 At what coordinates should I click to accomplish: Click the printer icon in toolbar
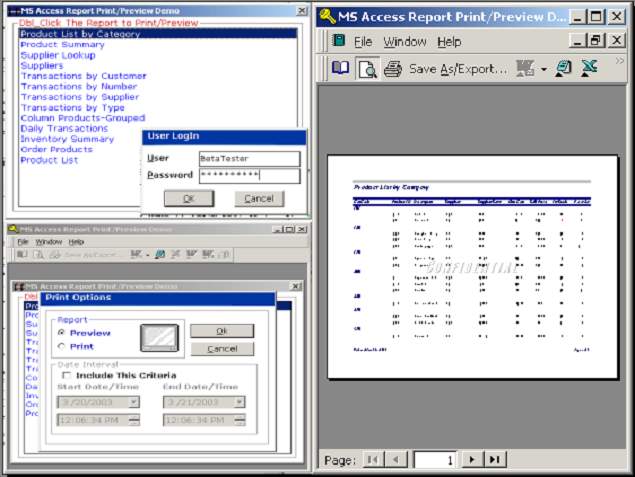(393, 69)
